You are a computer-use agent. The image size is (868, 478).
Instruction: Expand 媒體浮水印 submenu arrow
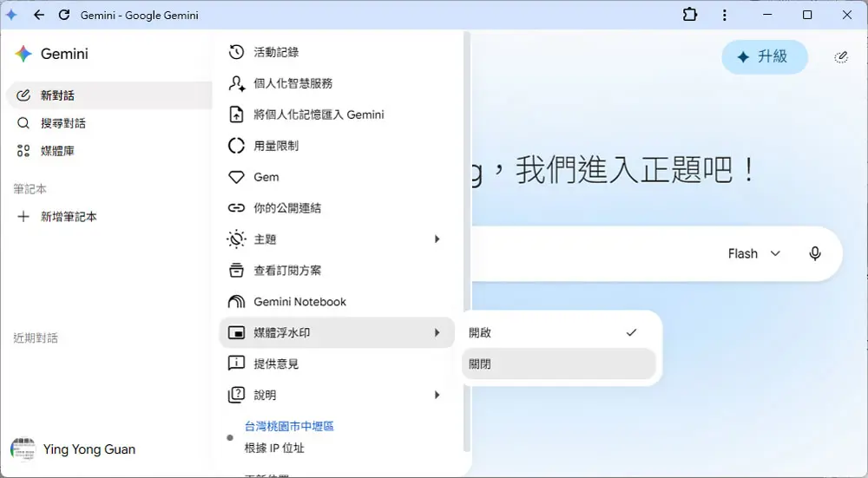pos(437,332)
